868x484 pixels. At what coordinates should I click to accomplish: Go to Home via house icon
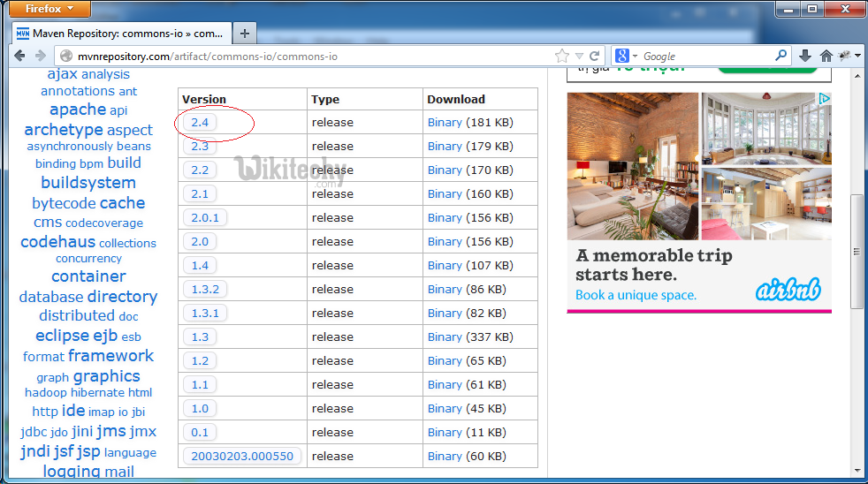coord(826,56)
